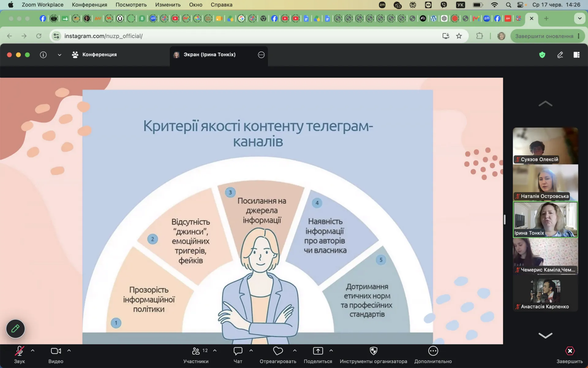Open the Дополнительно more options menu
This screenshot has width=588, height=368.
[x=433, y=355]
